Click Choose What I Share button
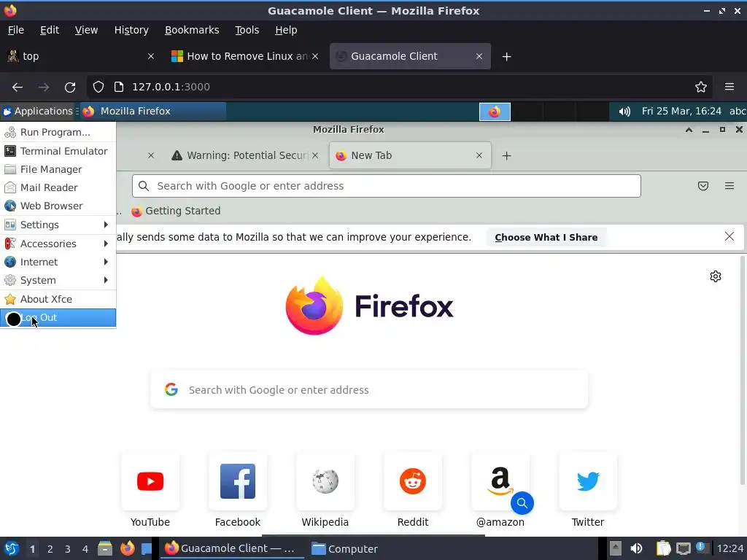This screenshot has width=747, height=560. coord(546,237)
